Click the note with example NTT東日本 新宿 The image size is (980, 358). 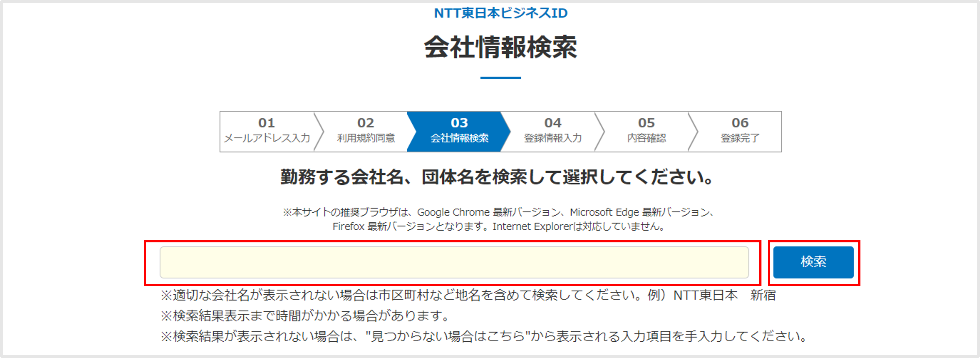[x=468, y=295]
